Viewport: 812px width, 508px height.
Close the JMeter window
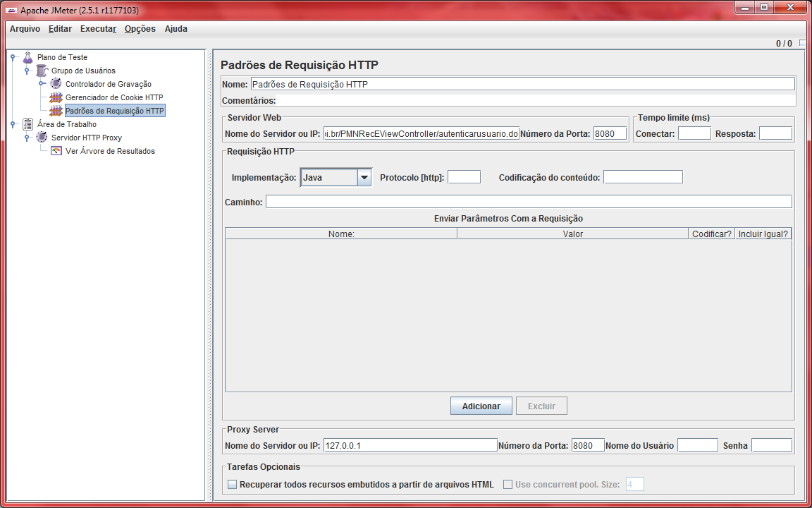coord(790,7)
